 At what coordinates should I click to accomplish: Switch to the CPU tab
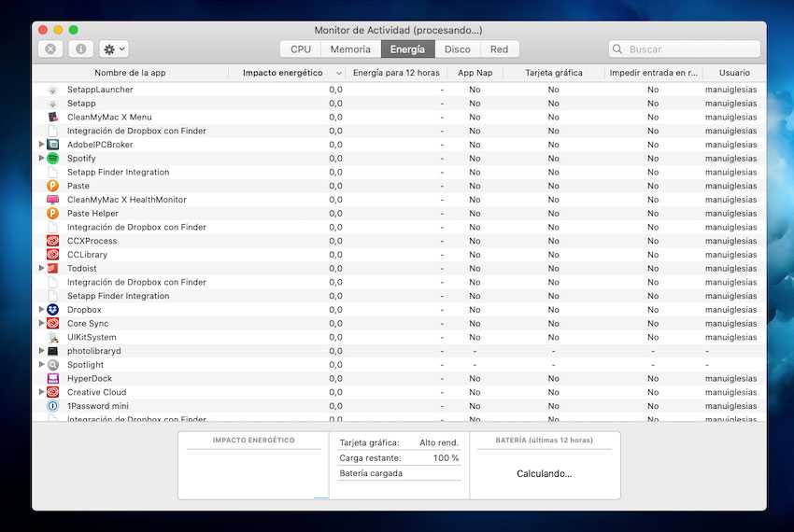[x=300, y=49]
